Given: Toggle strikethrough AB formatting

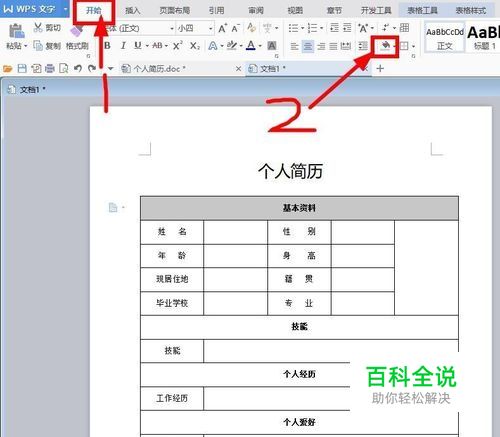Looking at the screenshot, I should (x=157, y=46).
